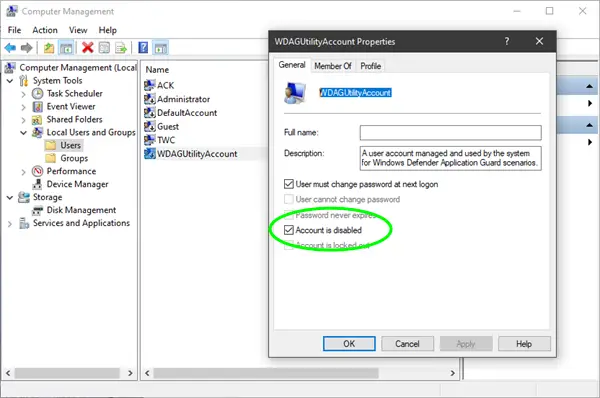This screenshot has height=398, width=600.
Task: Click the System Tools icon
Action: [24, 81]
